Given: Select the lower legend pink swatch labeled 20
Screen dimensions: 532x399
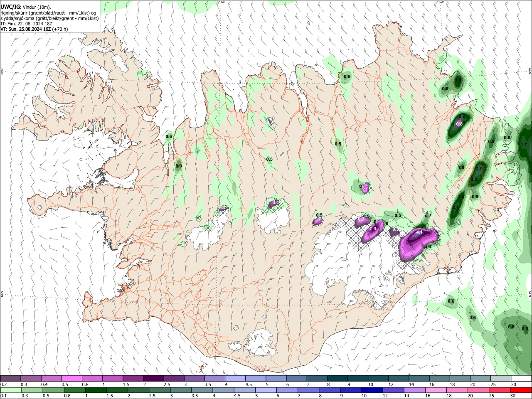Looking at the screenshot, I should tap(479, 390).
